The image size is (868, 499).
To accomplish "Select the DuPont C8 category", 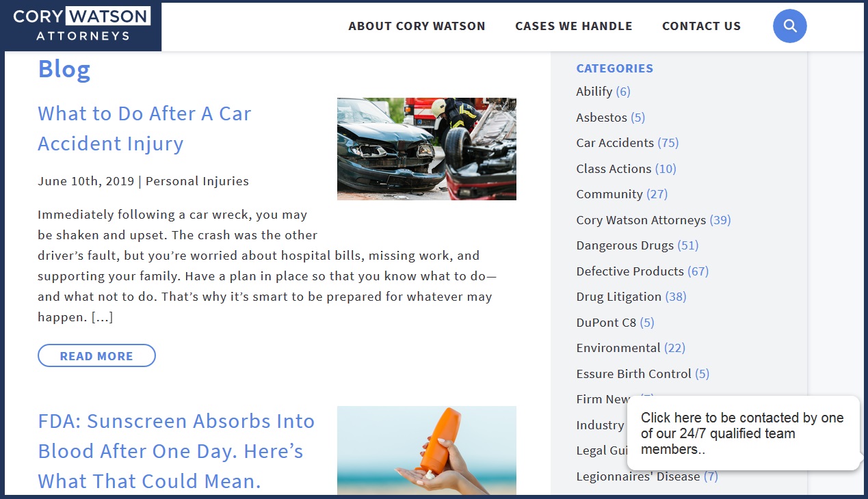I will (606, 323).
